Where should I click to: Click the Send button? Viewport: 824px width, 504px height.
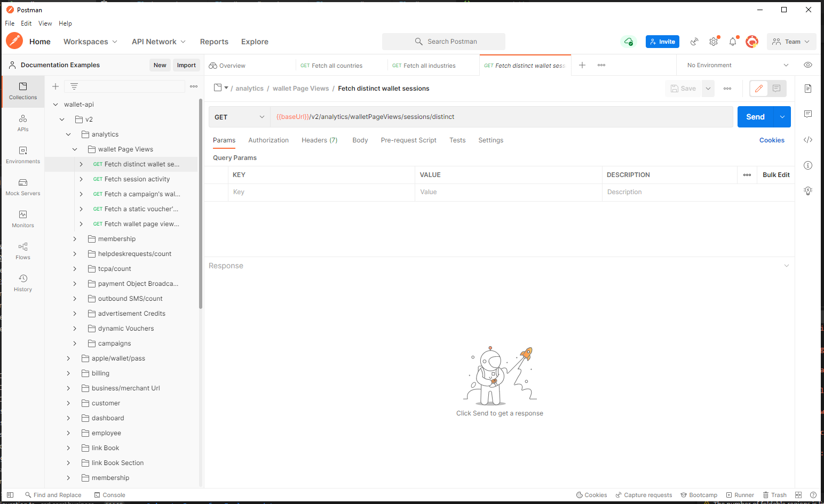(x=756, y=117)
